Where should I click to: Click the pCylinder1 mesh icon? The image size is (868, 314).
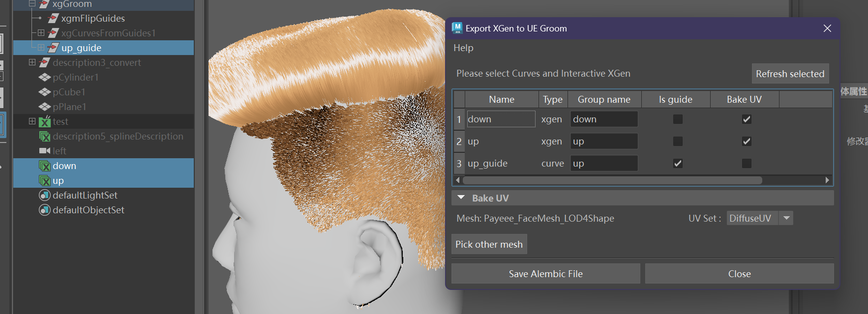point(45,77)
